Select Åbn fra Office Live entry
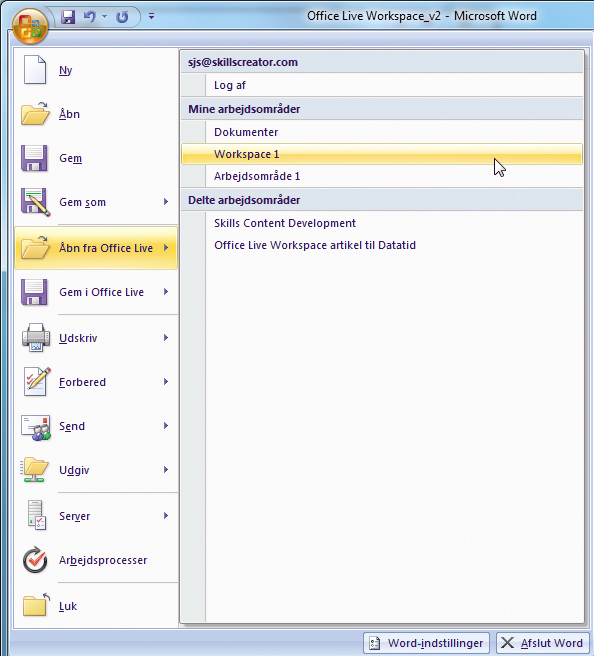Image resolution: width=594 pixels, height=656 pixels. [96, 248]
